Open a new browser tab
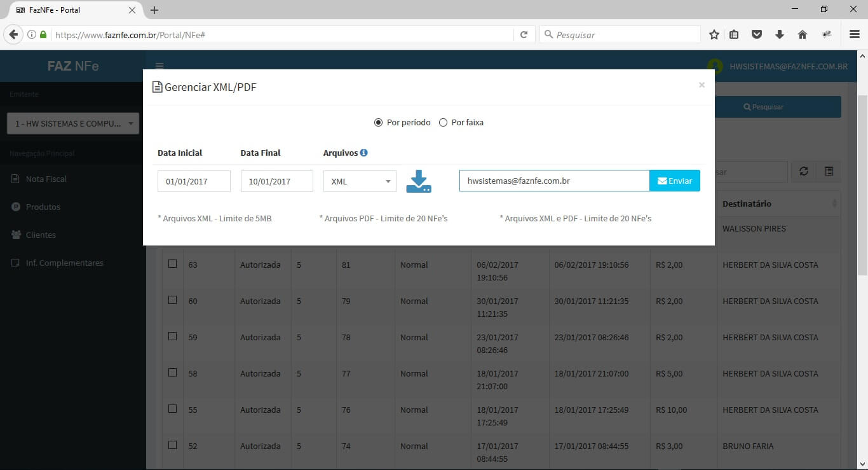The image size is (868, 470). click(x=154, y=10)
